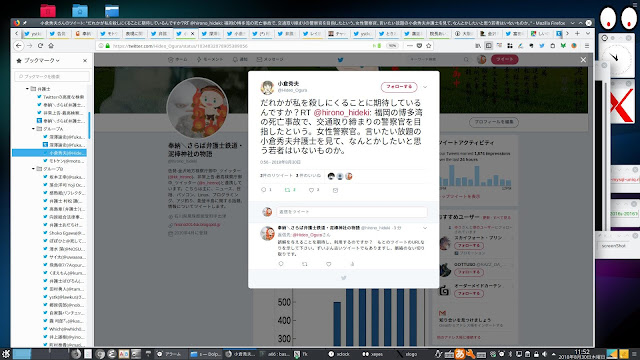Click the @hirono_hideki mention link

[x=342, y=112]
